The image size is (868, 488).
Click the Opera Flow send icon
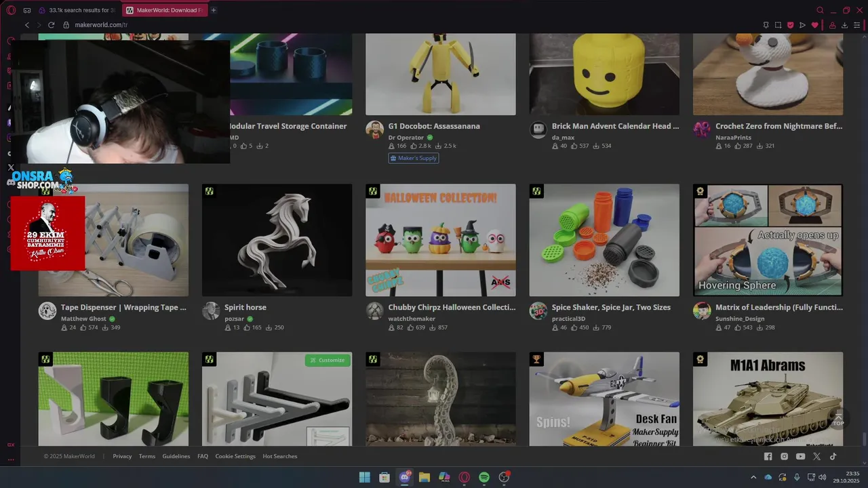point(802,25)
